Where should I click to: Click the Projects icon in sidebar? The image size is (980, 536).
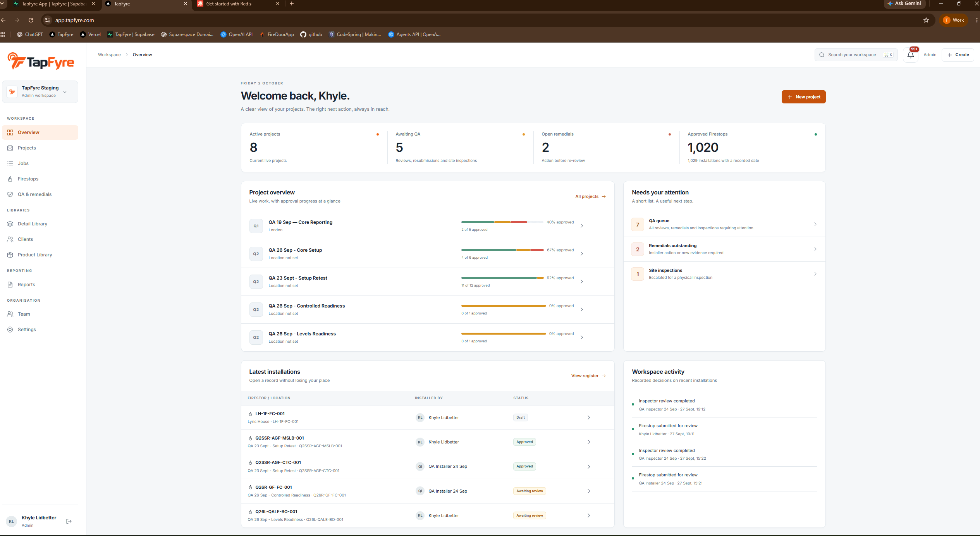click(10, 148)
